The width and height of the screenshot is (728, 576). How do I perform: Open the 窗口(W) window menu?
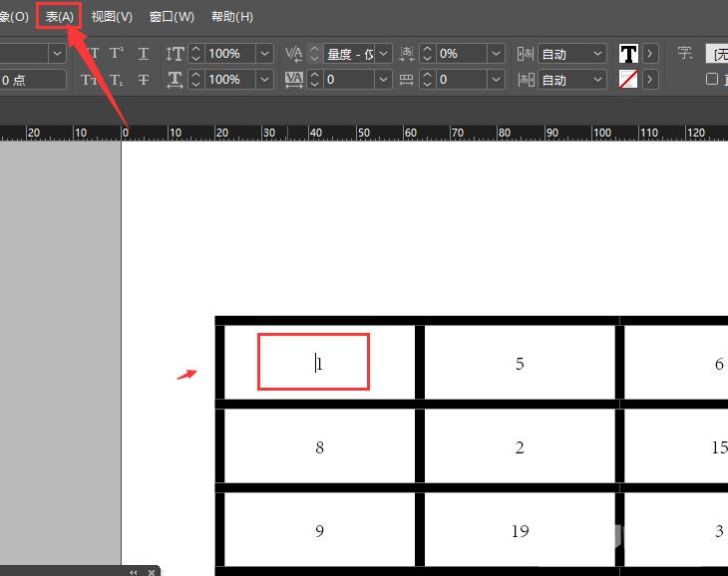pos(172,17)
